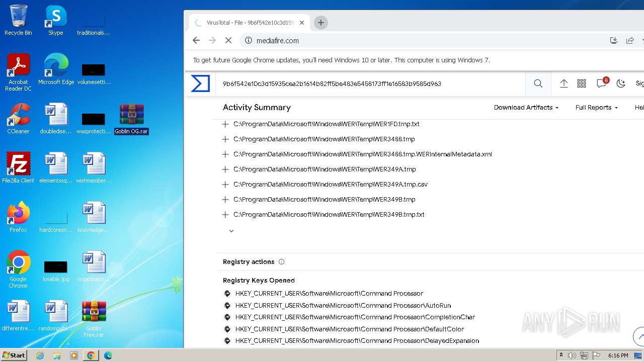Show more files with down chevron
The width and height of the screenshot is (644, 362).
[x=231, y=231]
